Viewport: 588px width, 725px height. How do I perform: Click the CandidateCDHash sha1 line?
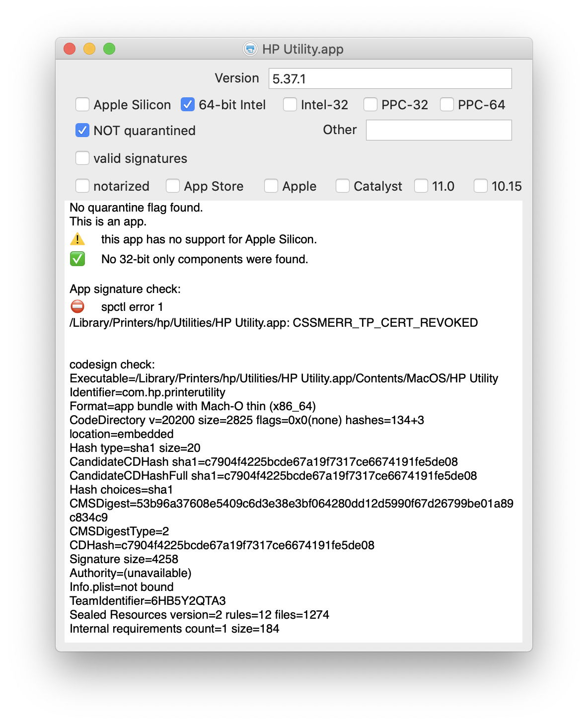tap(264, 462)
